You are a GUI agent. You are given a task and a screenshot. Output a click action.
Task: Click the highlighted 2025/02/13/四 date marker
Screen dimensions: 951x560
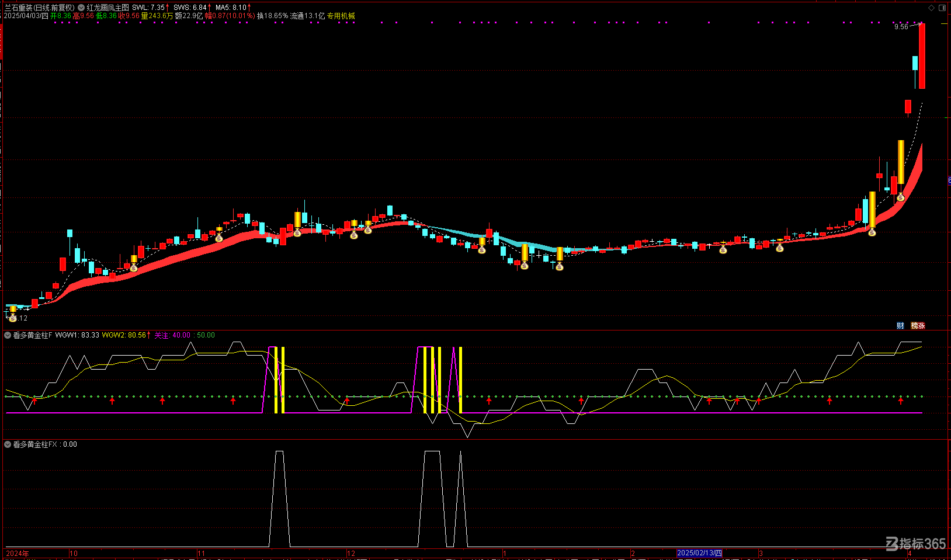pos(699,553)
